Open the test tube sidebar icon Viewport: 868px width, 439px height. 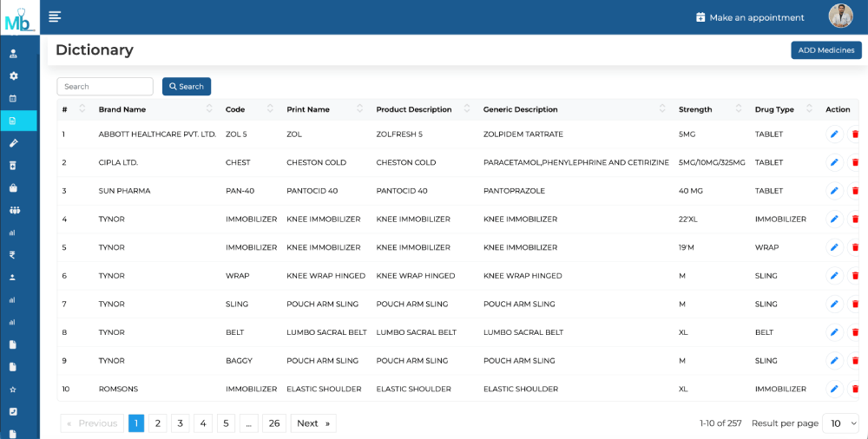[13, 143]
